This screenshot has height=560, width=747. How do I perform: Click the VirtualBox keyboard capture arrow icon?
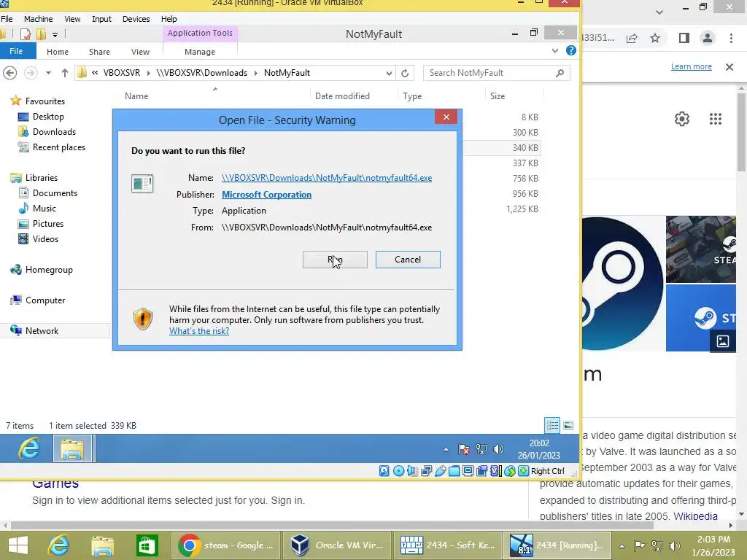click(523, 471)
